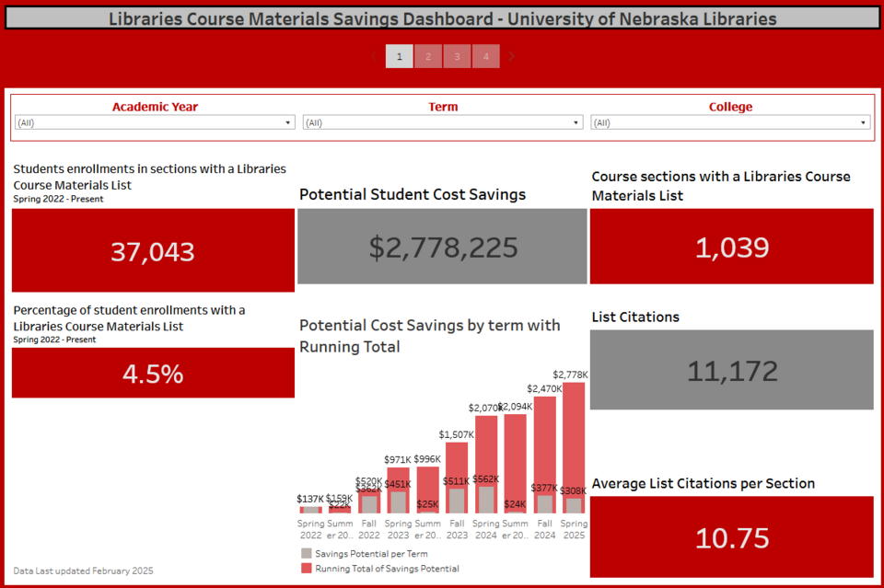Viewport: 884px width, 588px height.
Task: Click the 'Potential Student Cost Savings' heading
Action: tap(413, 194)
